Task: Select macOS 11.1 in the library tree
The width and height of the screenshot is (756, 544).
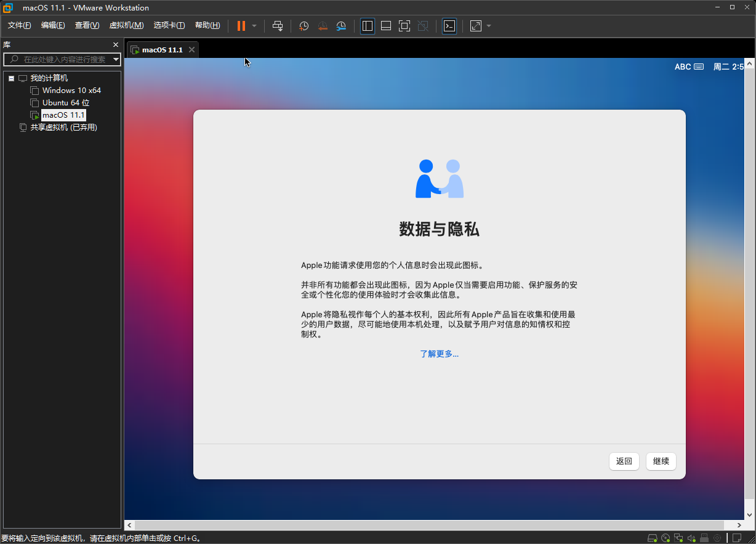Action: pos(63,115)
